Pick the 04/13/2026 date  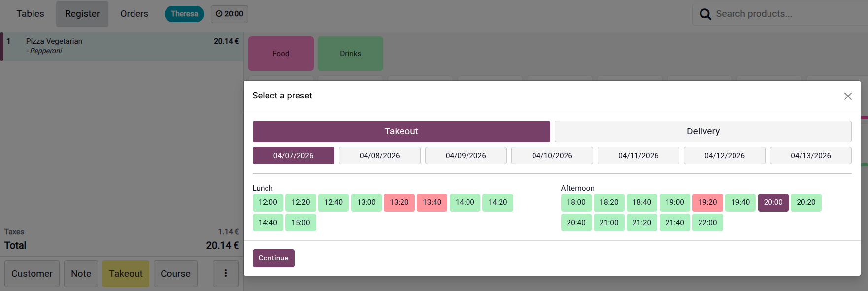click(x=810, y=156)
